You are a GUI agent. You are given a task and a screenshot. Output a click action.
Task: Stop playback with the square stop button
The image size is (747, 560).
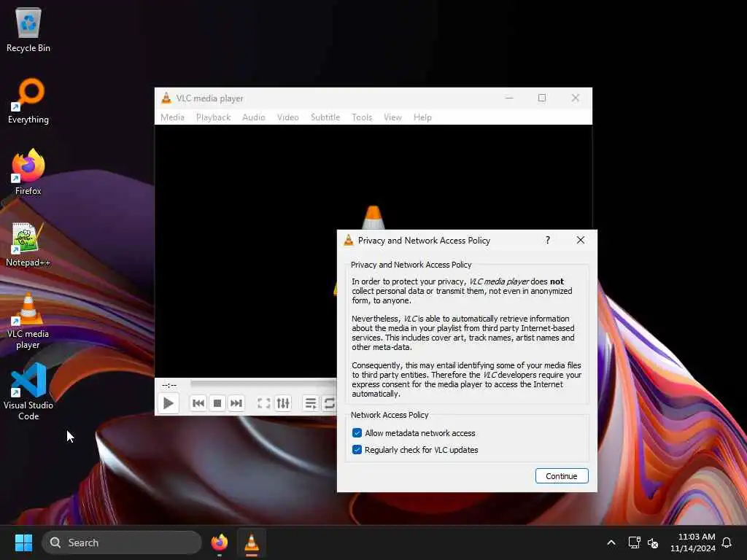(x=217, y=403)
